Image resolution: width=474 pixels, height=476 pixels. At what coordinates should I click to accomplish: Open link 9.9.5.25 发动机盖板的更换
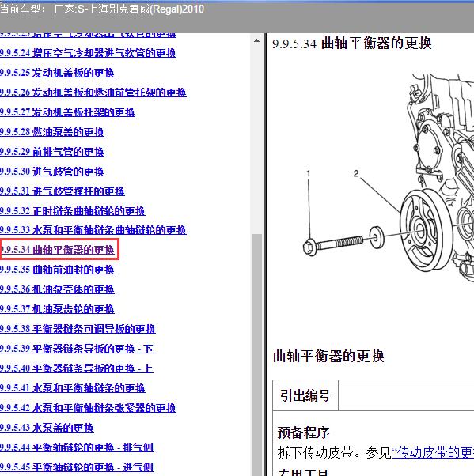[57, 73]
